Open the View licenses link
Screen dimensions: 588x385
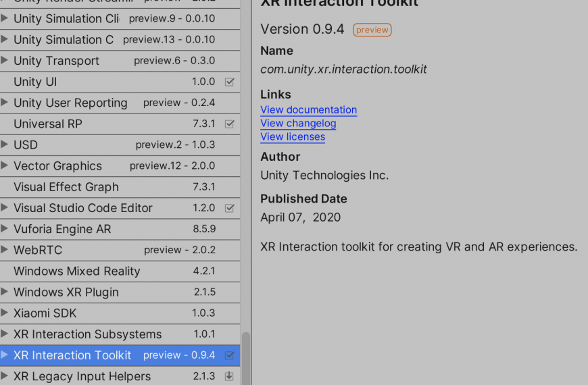click(293, 137)
